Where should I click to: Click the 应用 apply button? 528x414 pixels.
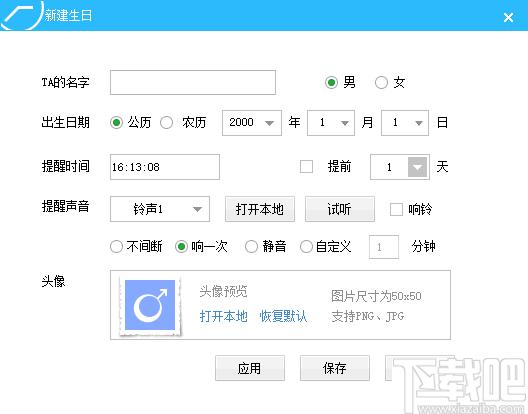pos(250,368)
